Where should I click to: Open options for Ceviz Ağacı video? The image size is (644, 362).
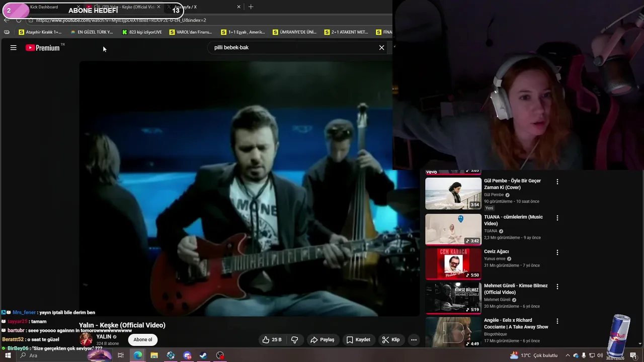pos(557,252)
